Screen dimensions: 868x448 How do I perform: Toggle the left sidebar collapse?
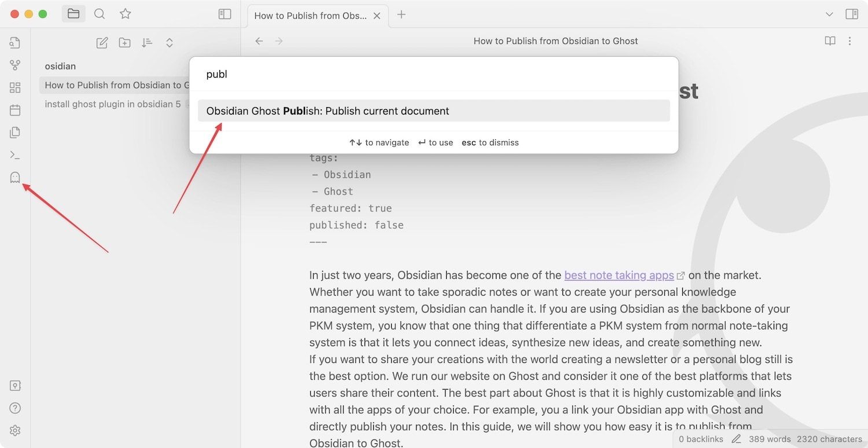[225, 14]
